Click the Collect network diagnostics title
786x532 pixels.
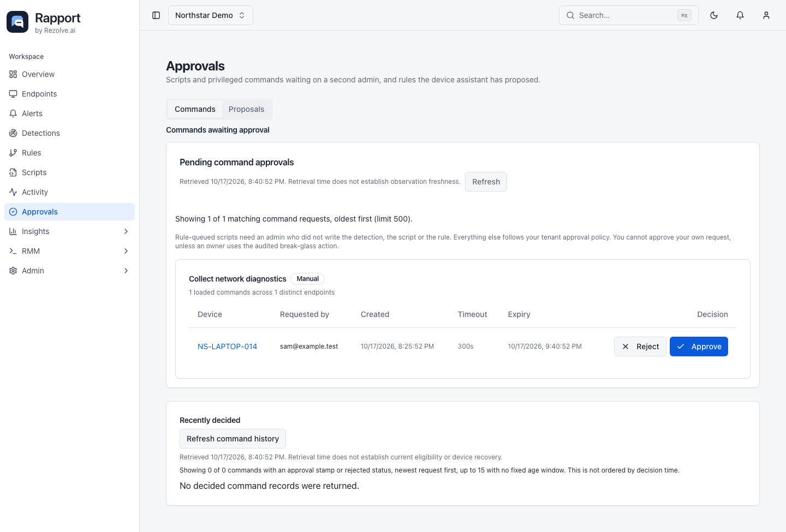(x=237, y=279)
